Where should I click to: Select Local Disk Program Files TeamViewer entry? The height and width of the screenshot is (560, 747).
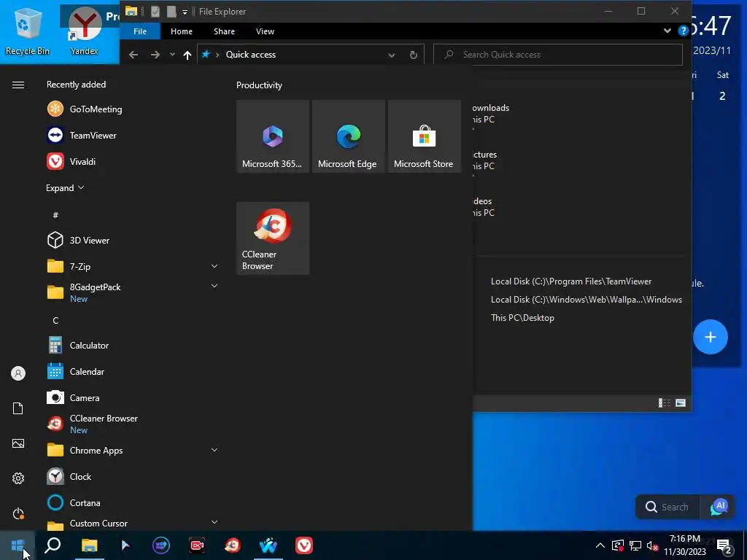pyautogui.click(x=571, y=281)
